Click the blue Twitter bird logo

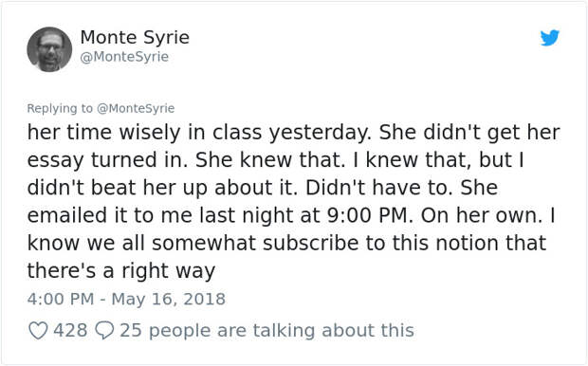click(x=550, y=38)
